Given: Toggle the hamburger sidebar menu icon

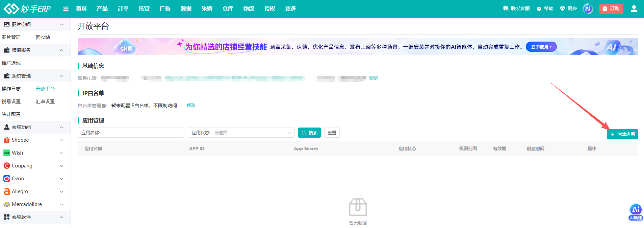Looking at the screenshot, I should [66, 9].
